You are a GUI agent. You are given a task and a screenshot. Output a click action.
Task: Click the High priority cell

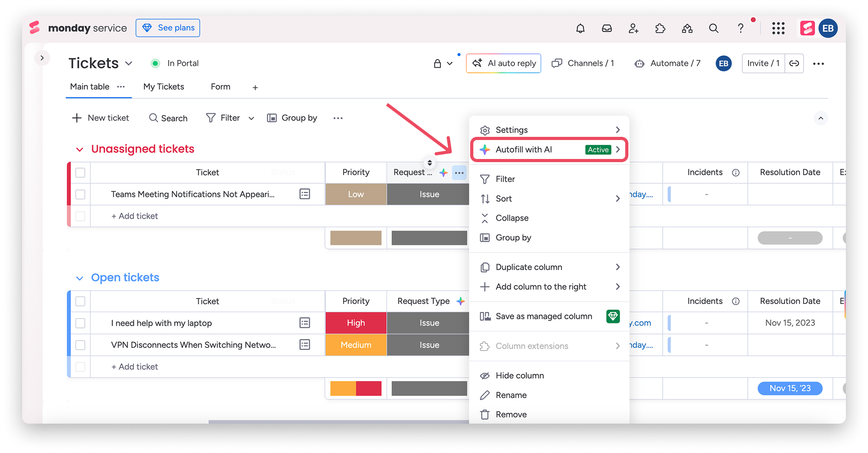pos(356,323)
